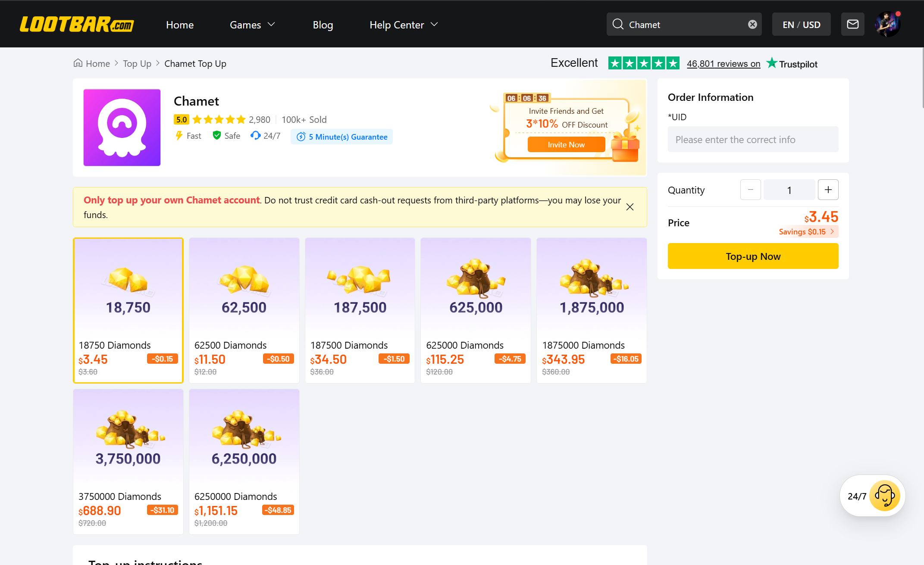Click the 24/7 headset support icon
Image resolution: width=924 pixels, height=565 pixels.
[256, 135]
